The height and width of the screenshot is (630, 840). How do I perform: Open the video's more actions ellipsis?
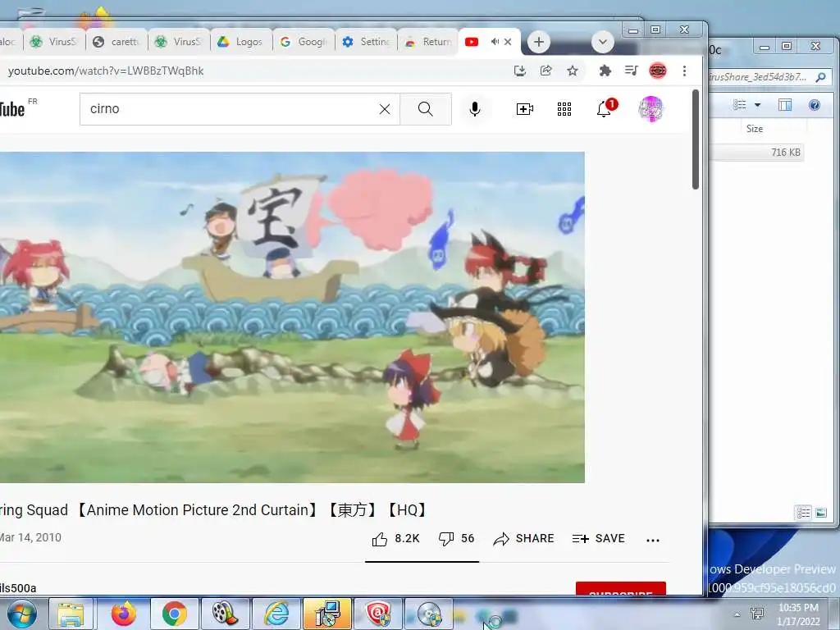[x=652, y=540]
